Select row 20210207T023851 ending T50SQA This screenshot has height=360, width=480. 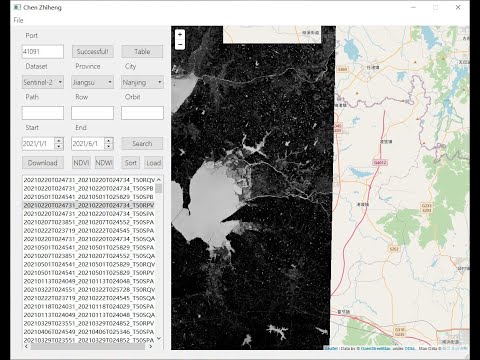tap(89, 256)
